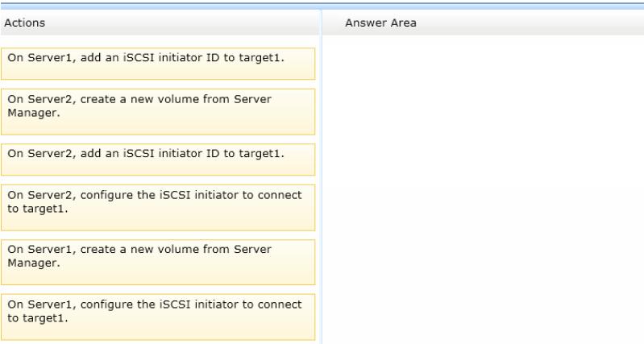Click 'Manager.' text in the Server2 volume action
Screen dimensions: 644x344
[34, 113]
